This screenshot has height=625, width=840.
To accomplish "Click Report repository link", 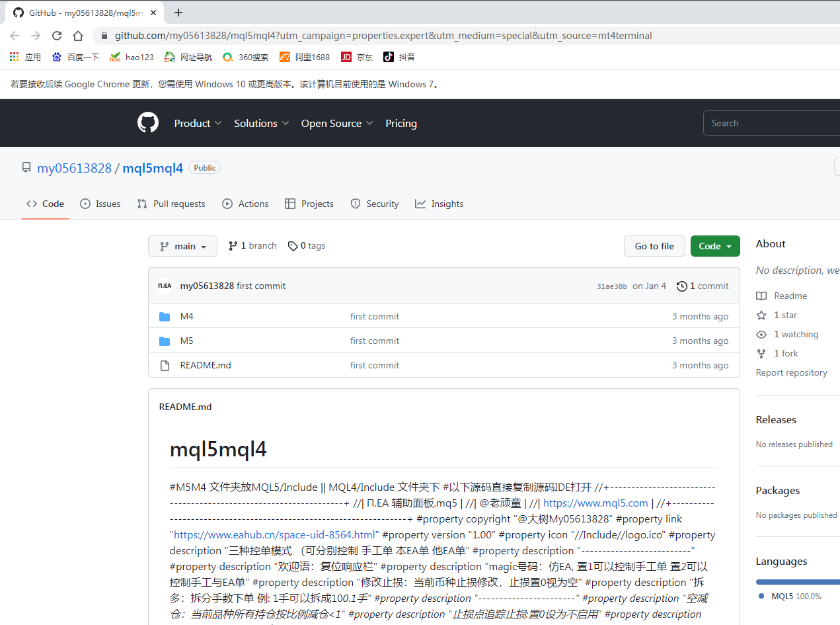I will coord(791,372).
